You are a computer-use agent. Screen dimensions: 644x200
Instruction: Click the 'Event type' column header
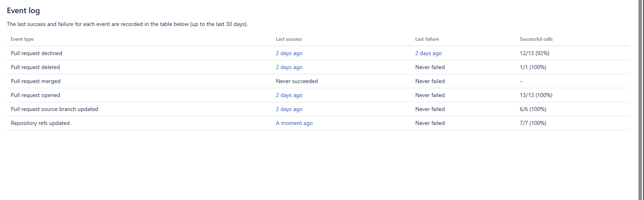[x=22, y=39]
